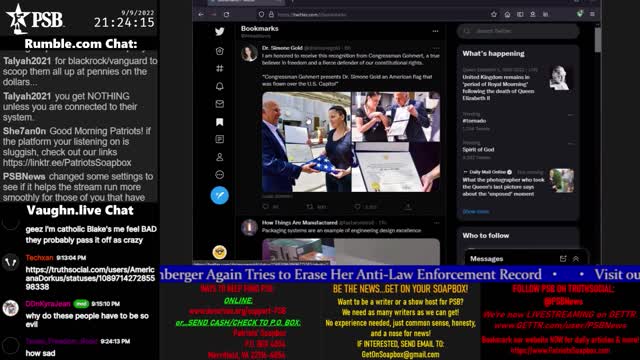Open Messages envelope in Twitter sidebar

pos(220,104)
